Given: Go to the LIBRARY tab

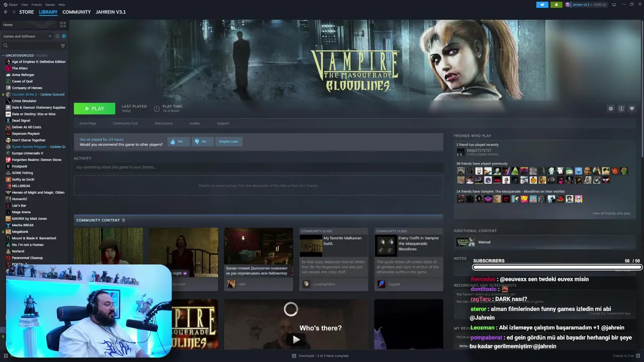Looking at the screenshot, I should point(48,12).
